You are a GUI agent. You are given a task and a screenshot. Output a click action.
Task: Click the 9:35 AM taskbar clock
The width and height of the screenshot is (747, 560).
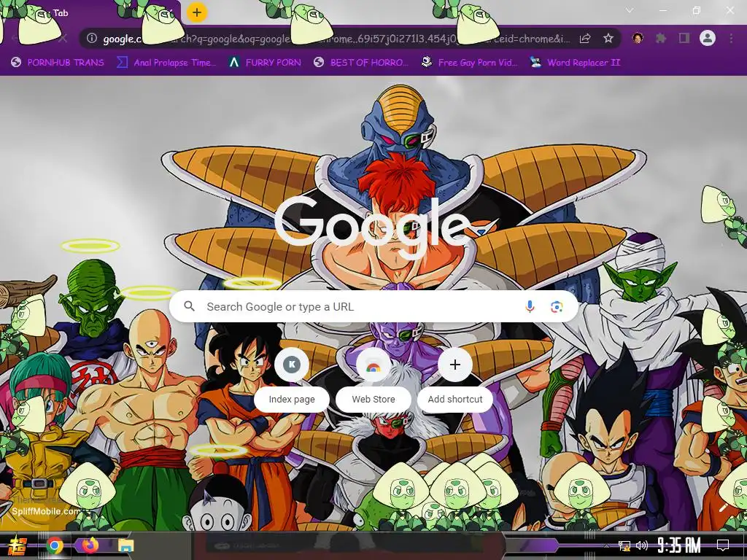pos(679,545)
